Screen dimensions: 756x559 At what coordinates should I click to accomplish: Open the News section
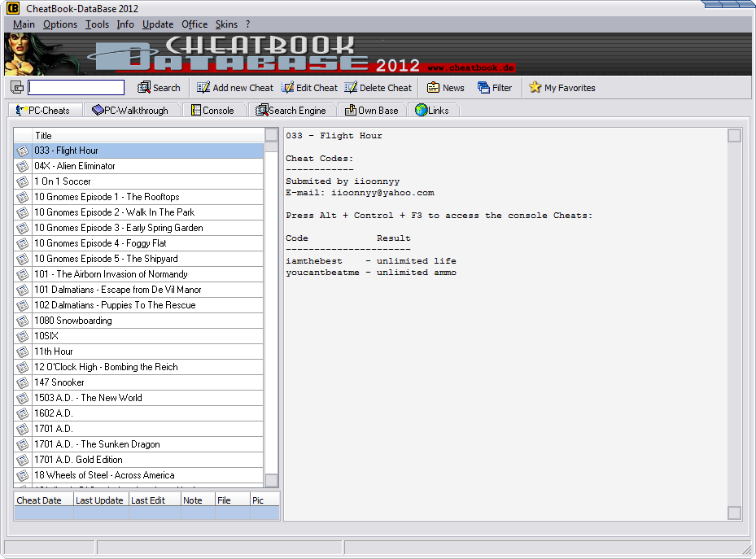pyautogui.click(x=446, y=88)
